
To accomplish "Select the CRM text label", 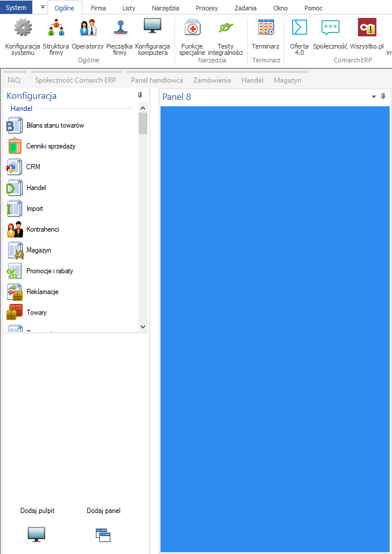I will 33,167.
